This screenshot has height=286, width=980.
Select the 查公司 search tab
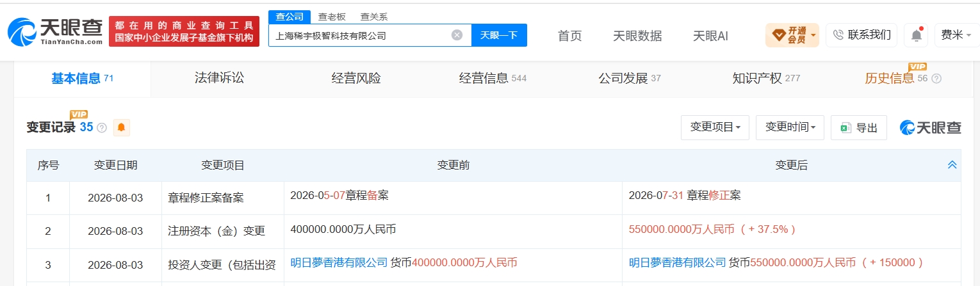(289, 17)
